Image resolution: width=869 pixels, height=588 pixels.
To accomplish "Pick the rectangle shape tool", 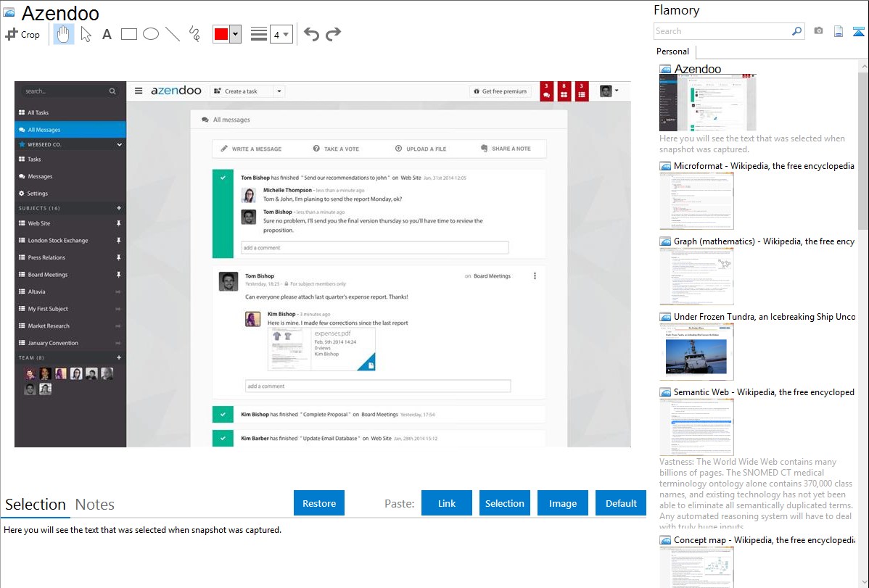I will point(128,34).
